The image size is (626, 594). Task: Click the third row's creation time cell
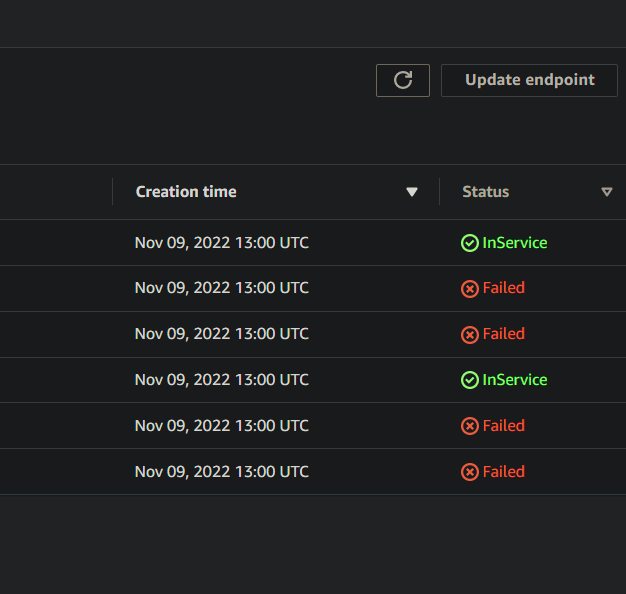pyautogui.click(x=222, y=334)
